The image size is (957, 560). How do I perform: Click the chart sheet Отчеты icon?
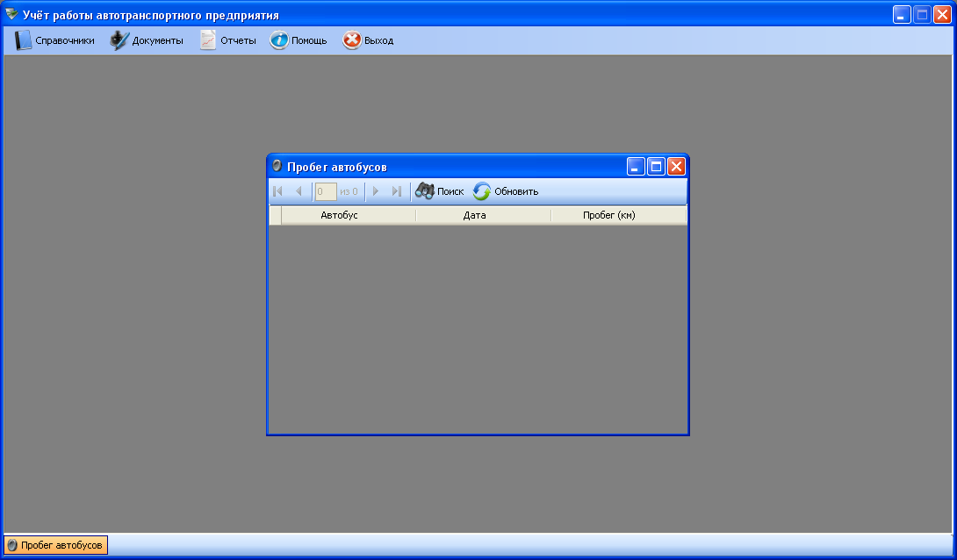tap(208, 41)
